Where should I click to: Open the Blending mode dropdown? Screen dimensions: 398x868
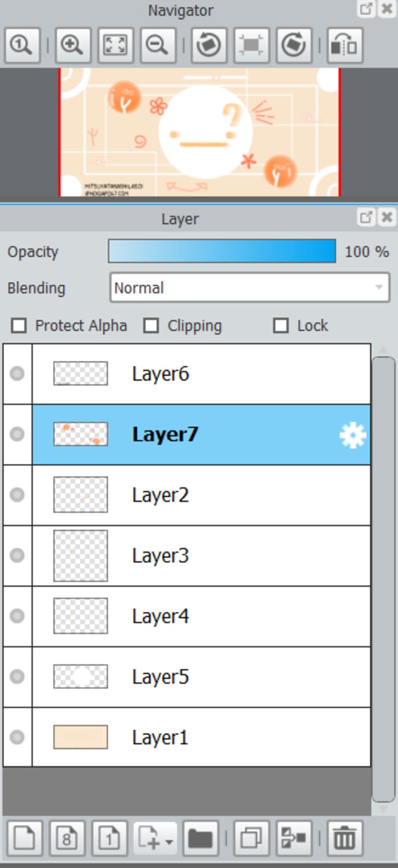coord(250,288)
